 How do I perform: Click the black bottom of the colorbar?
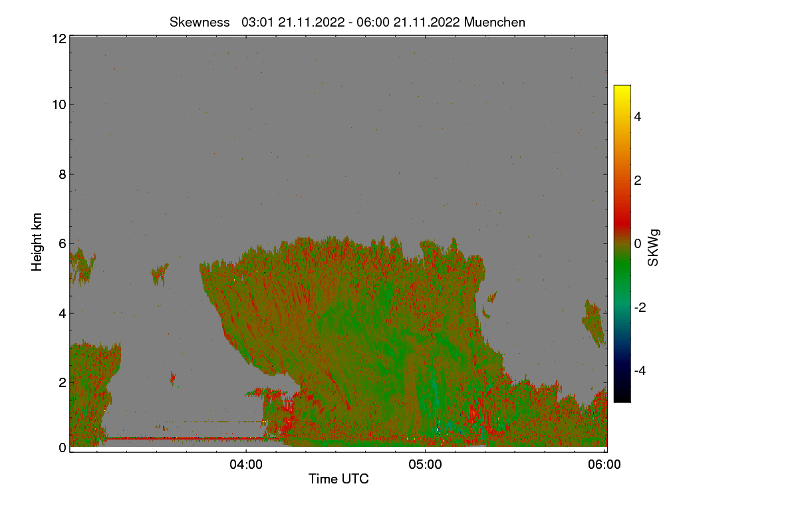(x=622, y=395)
